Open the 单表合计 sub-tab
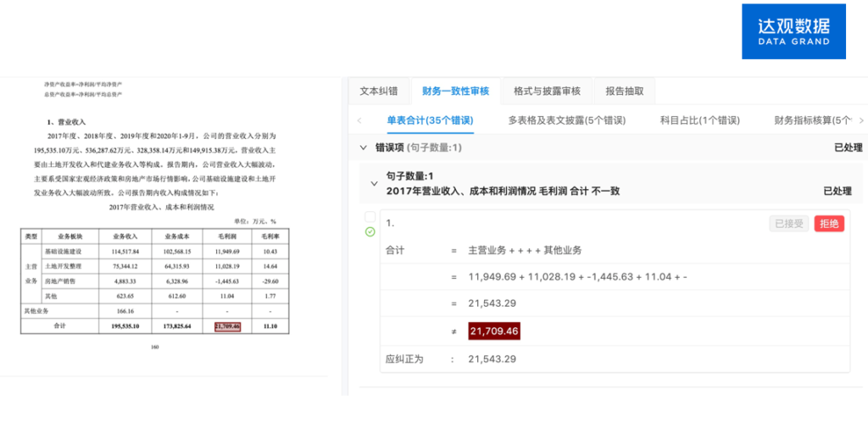The height and width of the screenshot is (445, 868). 430,120
